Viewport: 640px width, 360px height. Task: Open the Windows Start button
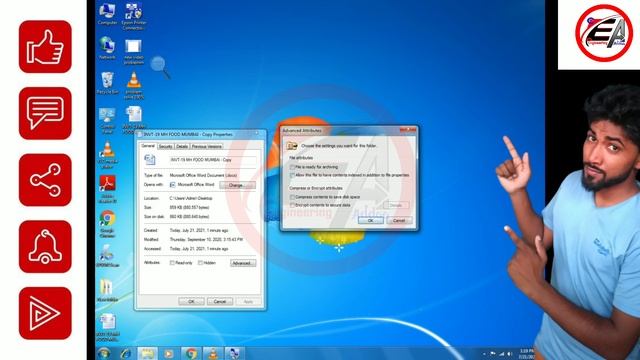pos(104,353)
